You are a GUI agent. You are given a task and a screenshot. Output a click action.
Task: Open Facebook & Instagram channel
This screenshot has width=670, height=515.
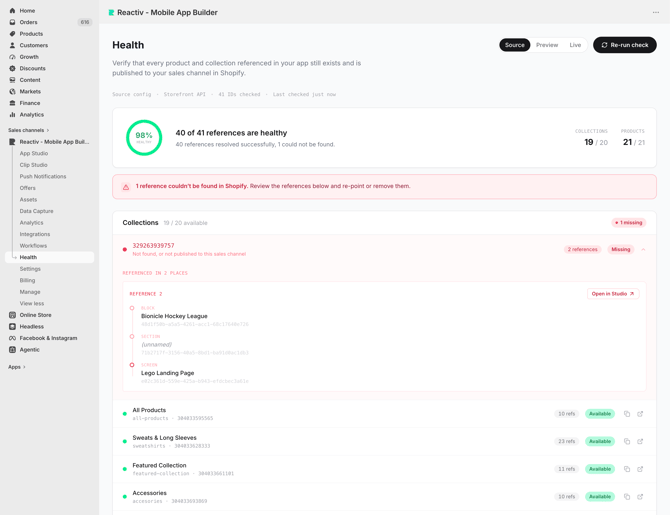tap(48, 338)
